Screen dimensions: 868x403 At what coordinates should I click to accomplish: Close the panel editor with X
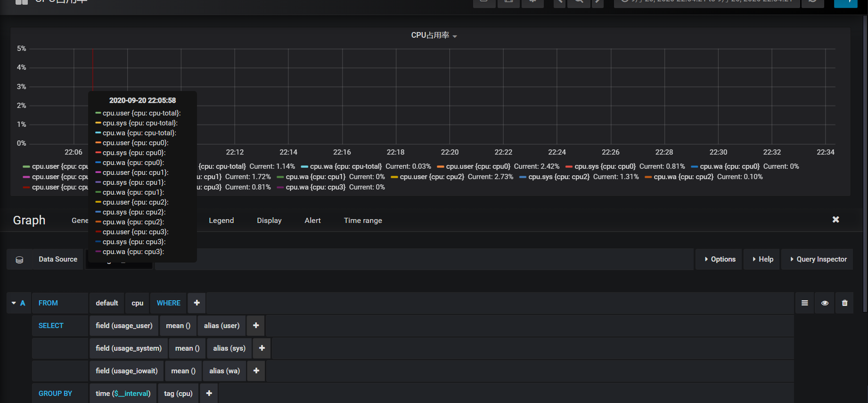coord(835,220)
